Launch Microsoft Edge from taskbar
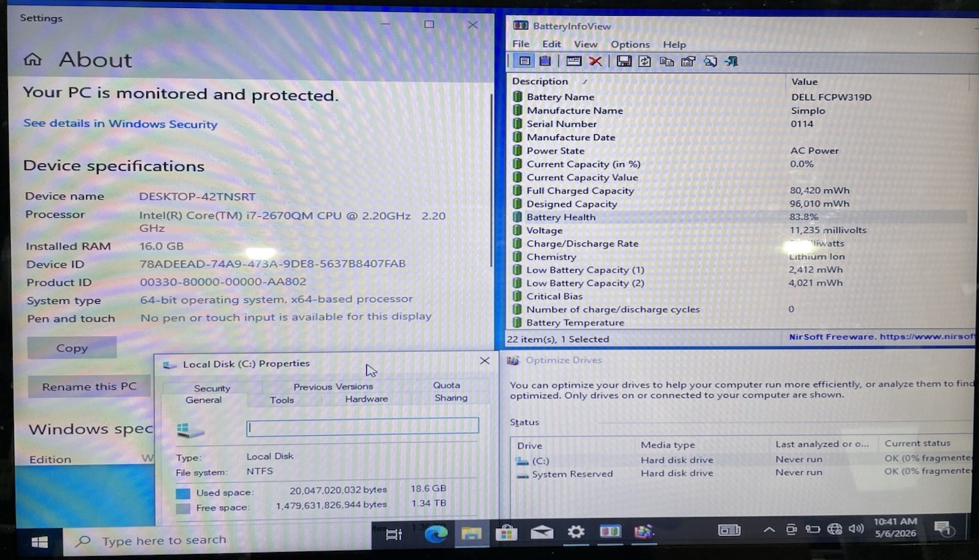Image resolution: width=979 pixels, height=560 pixels. 436,533
